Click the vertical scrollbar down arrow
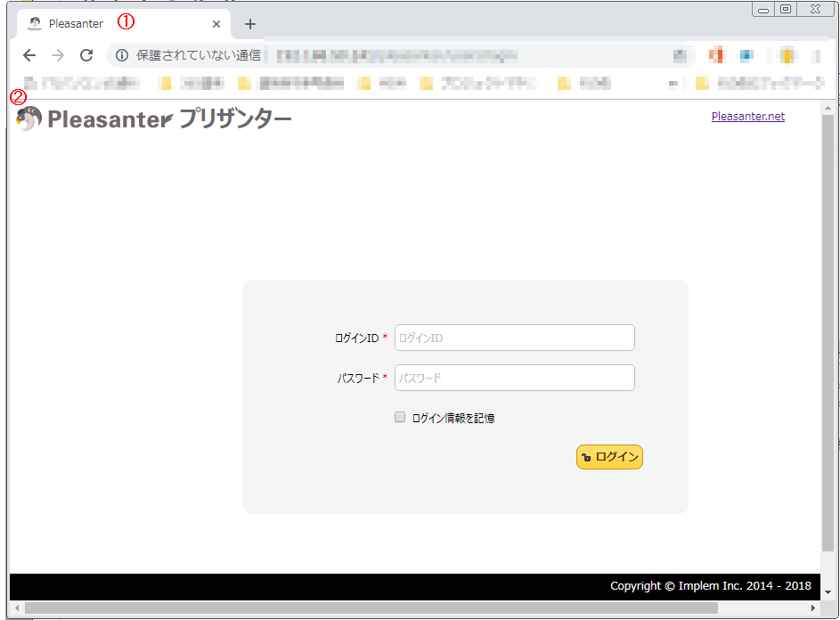This screenshot has height=620, width=840. pyautogui.click(x=828, y=592)
